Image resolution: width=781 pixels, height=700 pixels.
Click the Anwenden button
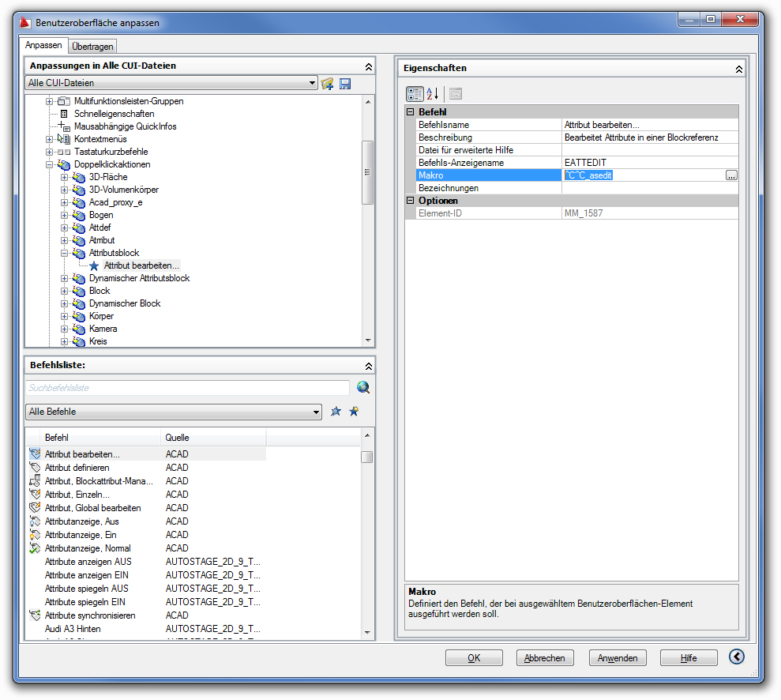click(618, 657)
